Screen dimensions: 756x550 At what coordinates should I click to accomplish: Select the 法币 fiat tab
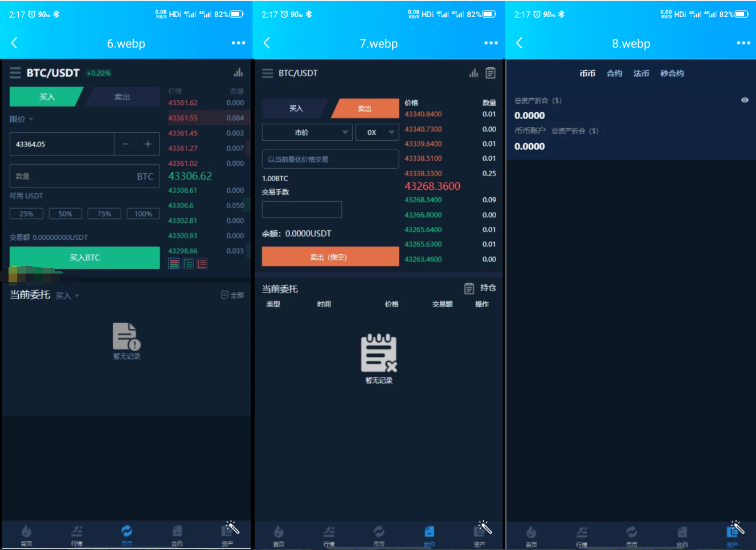(x=641, y=74)
